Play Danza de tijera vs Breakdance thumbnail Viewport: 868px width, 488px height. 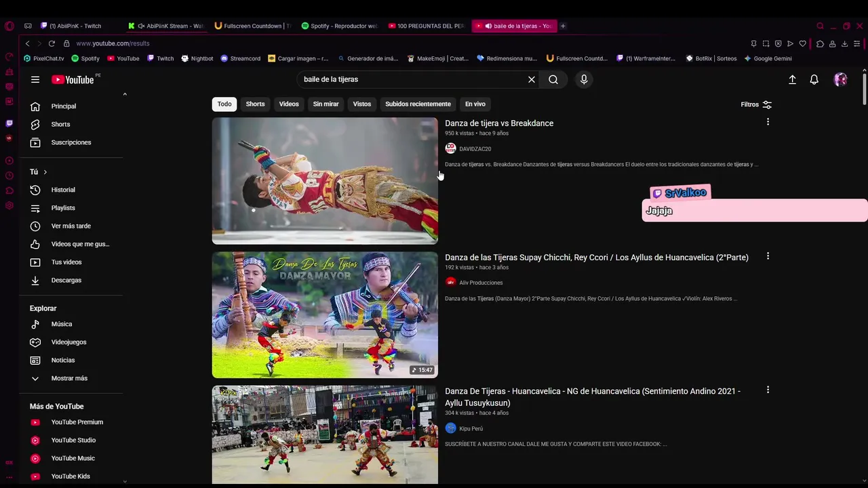click(x=325, y=181)
